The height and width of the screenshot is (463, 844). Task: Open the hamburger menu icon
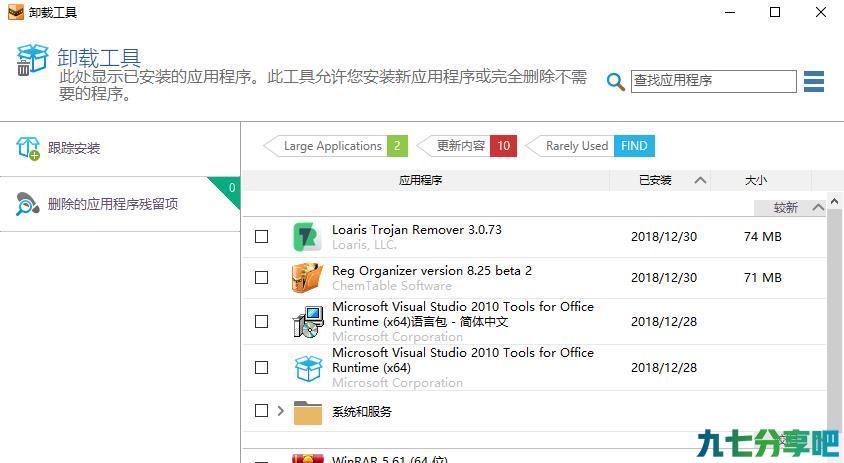point(814,81)
